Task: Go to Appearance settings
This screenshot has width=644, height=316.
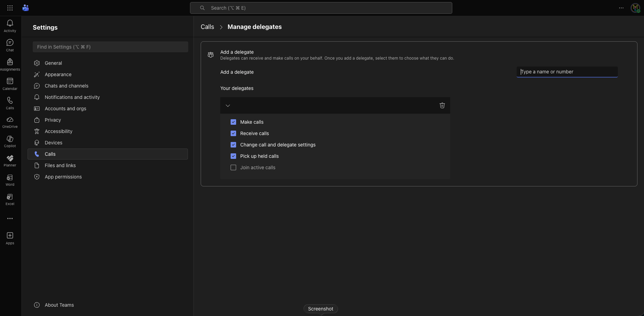Action: click(108, 74)
